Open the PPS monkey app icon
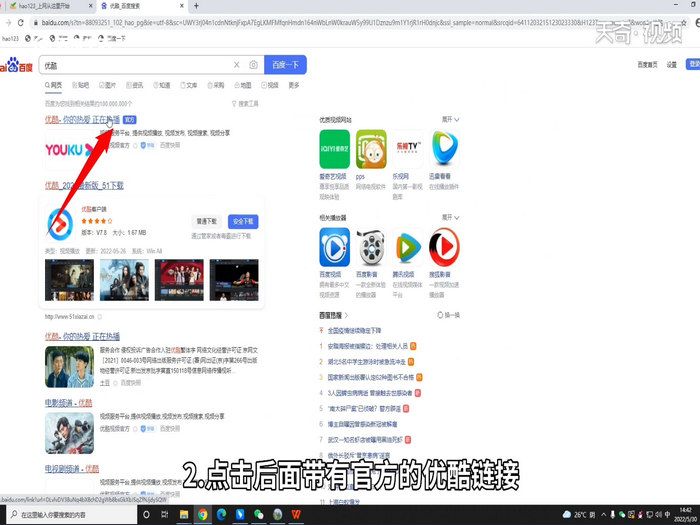Viewport: 700px width, 525px height. pyautogui.click(x=371, y=149)
